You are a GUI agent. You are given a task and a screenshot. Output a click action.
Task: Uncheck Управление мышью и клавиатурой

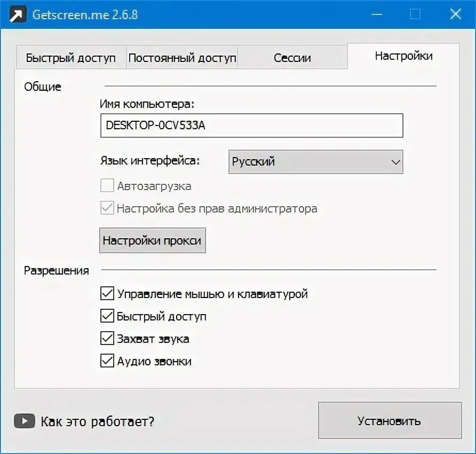tap(107, 293)
